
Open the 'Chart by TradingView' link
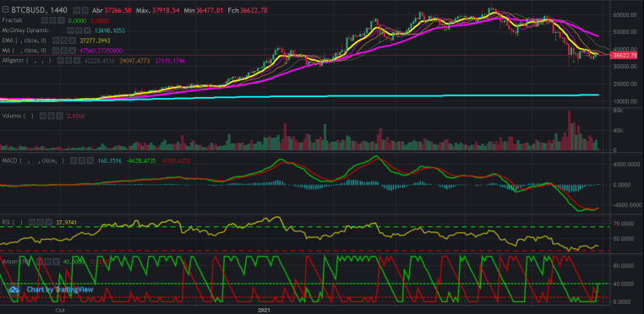(x=60, y=290)
